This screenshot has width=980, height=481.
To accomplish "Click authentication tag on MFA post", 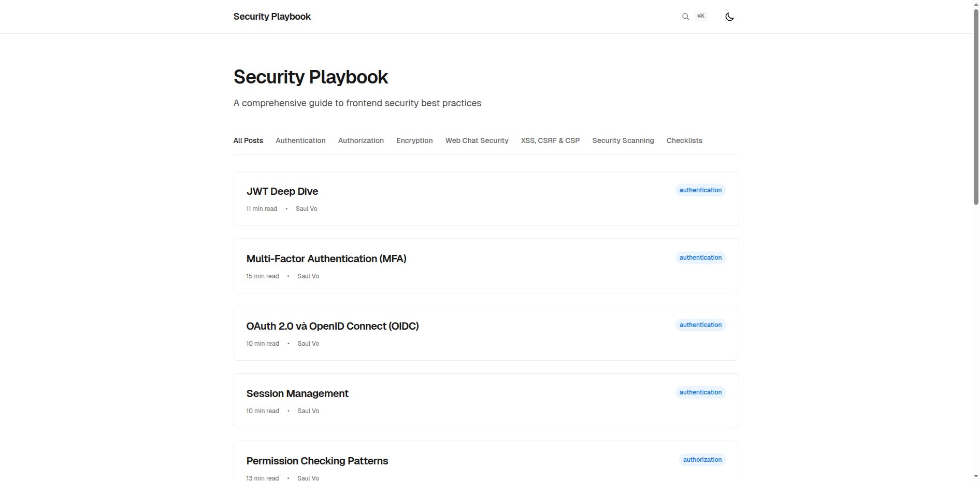I will [700, 258].
